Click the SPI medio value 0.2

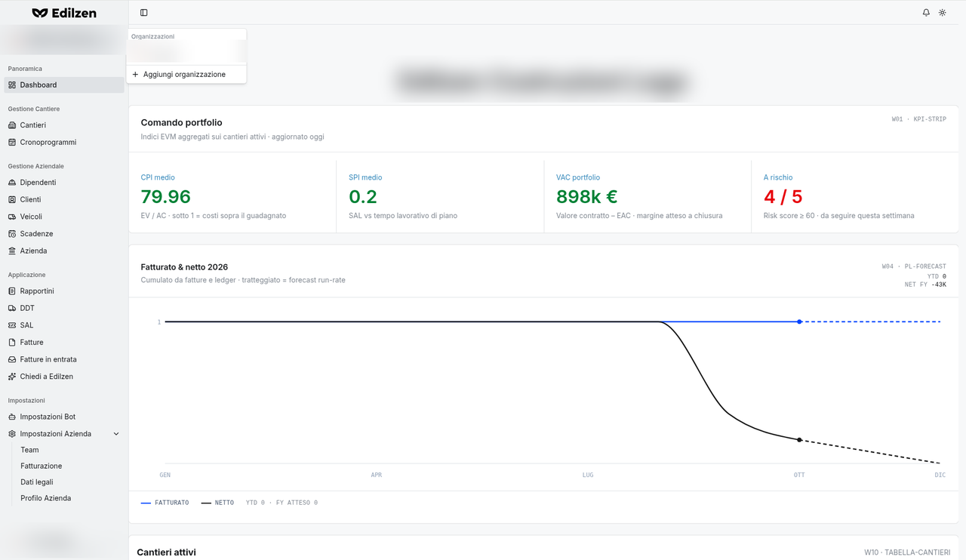(362, 197)
